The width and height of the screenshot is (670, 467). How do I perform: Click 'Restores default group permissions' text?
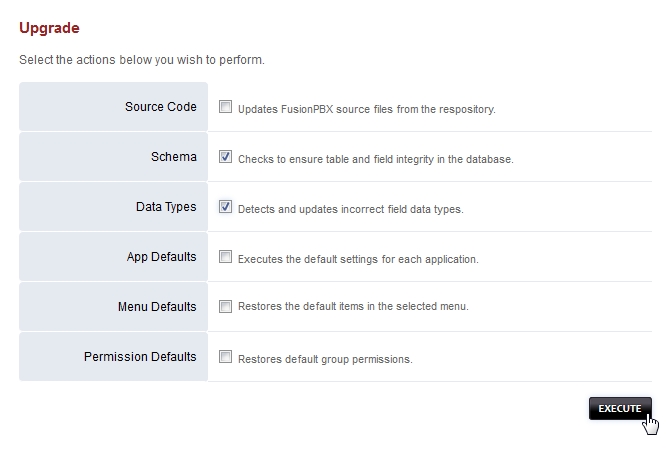point(325,358)
